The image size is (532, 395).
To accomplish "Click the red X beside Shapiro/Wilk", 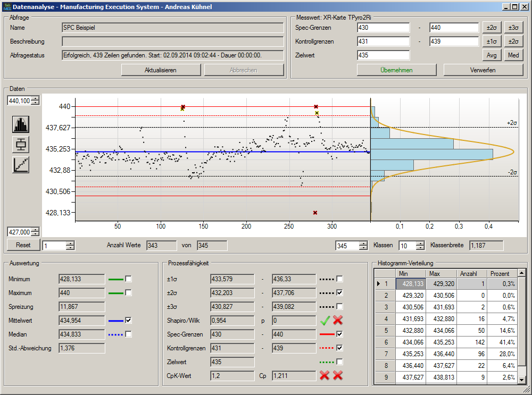I will 338,321.
